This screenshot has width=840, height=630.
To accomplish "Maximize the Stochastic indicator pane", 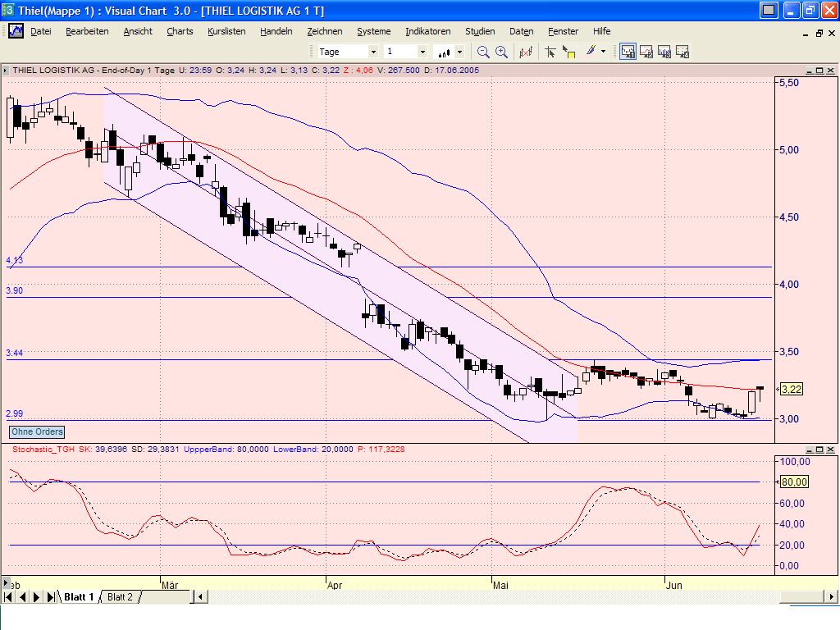I will (x=819, y=450).
